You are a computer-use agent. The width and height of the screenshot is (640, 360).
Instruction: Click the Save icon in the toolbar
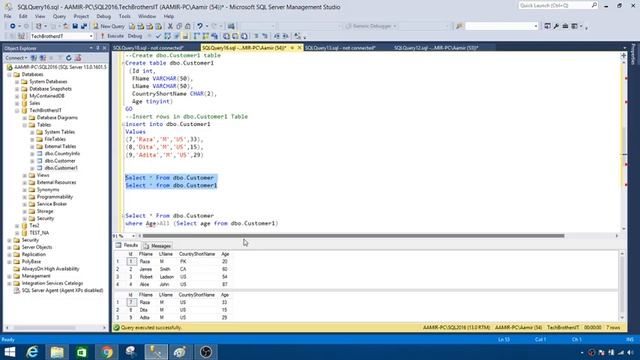[75, 26]
